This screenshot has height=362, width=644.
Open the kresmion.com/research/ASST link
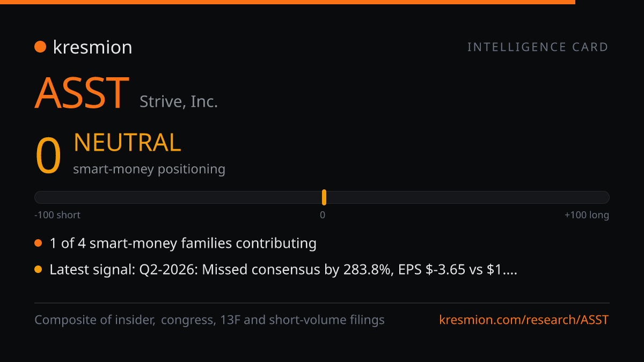coord(524,320)
